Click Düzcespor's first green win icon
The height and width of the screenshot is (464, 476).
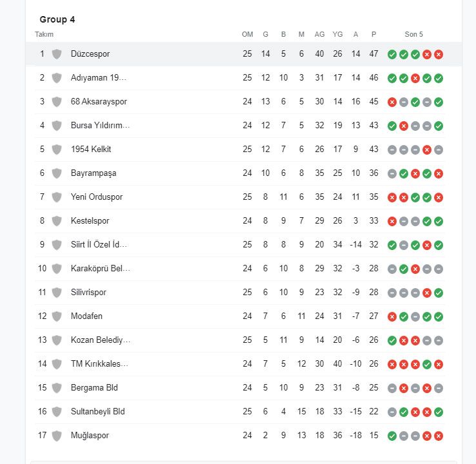click(x=392, y=54)
